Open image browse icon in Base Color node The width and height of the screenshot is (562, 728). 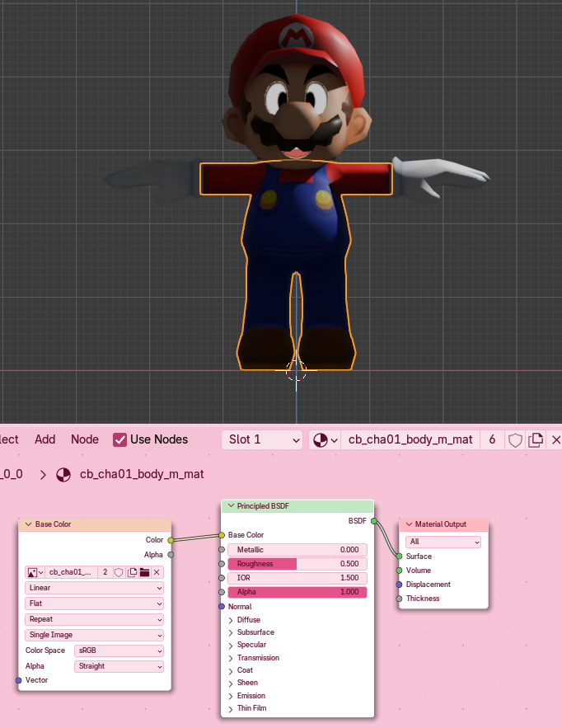[35, 572]
